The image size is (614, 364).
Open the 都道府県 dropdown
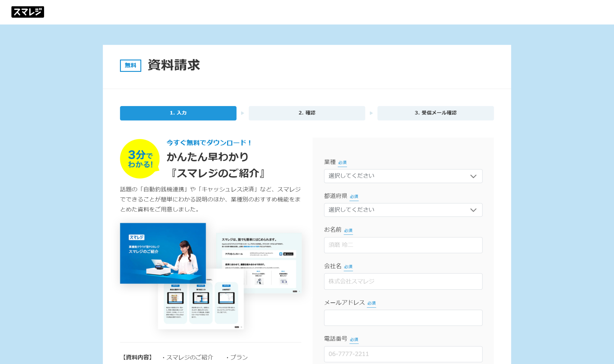pyautogui.click(x=403, y=210)
